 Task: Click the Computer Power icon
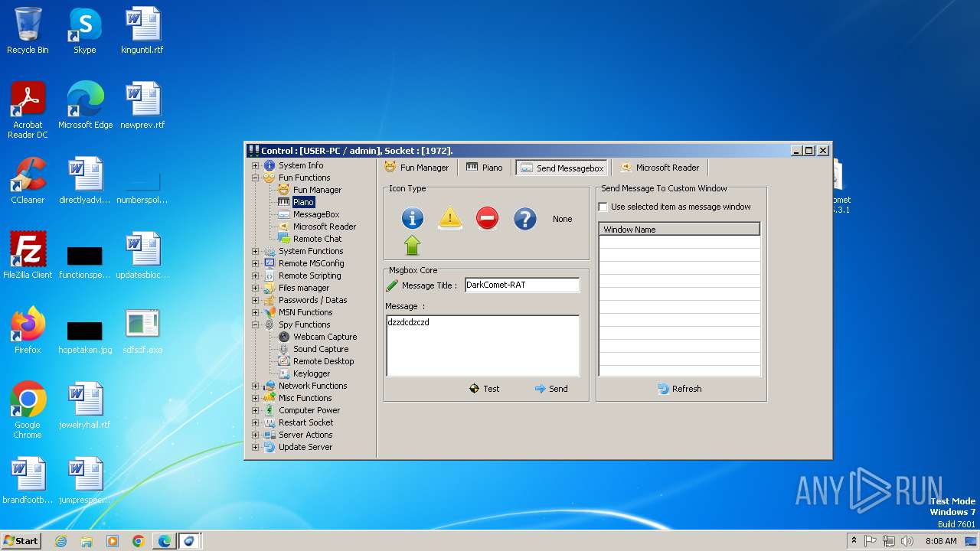tap(269, 410)
